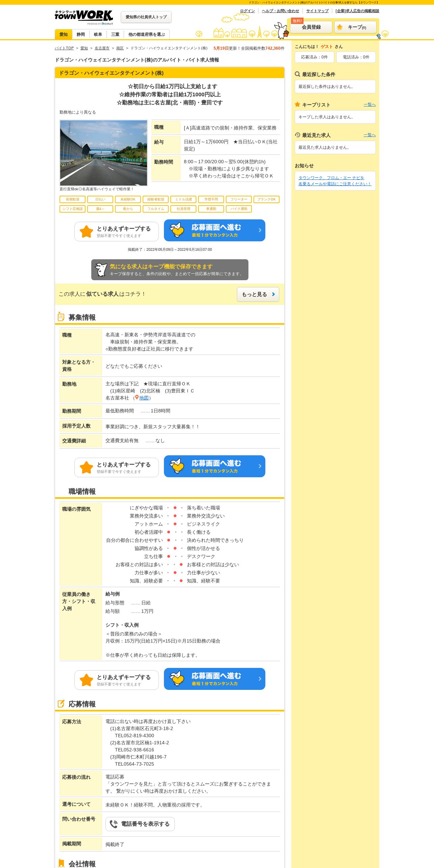Open the highway photo thumbnail
The height and width of the screenshot is (868, 434).
coord(103,153)
